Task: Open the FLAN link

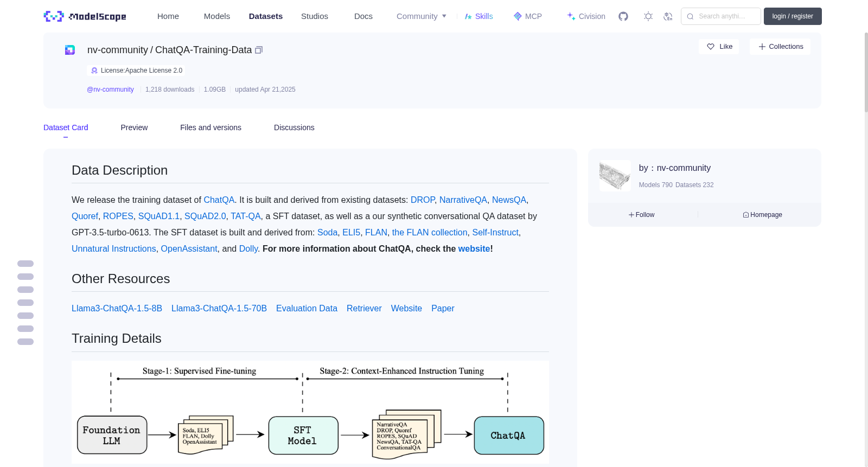Action: [376, 233]
